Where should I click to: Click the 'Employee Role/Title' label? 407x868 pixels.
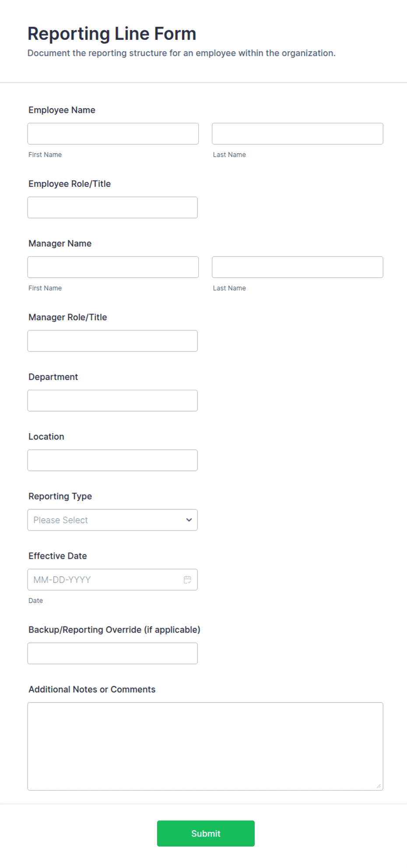point(70,184)
